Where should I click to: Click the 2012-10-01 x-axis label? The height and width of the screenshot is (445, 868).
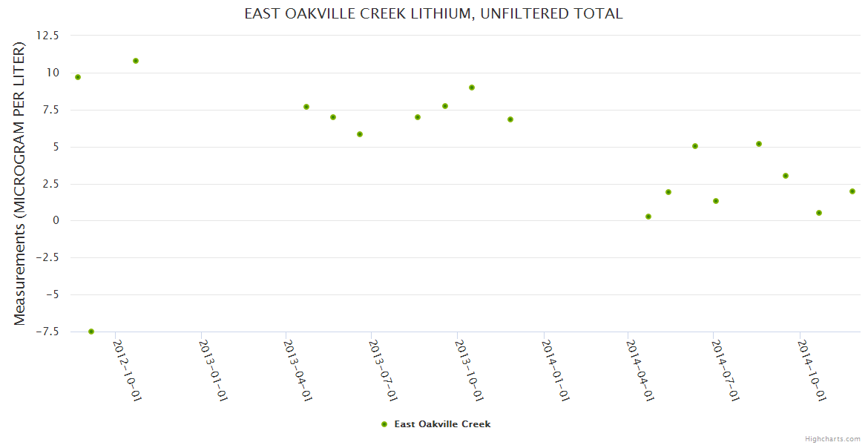[x=127, y=370]
